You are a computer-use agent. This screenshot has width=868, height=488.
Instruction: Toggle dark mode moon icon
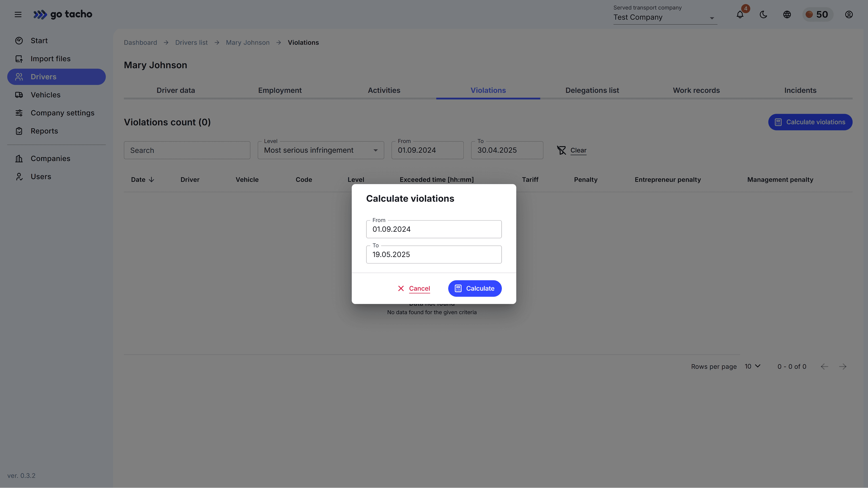[763, 14]
